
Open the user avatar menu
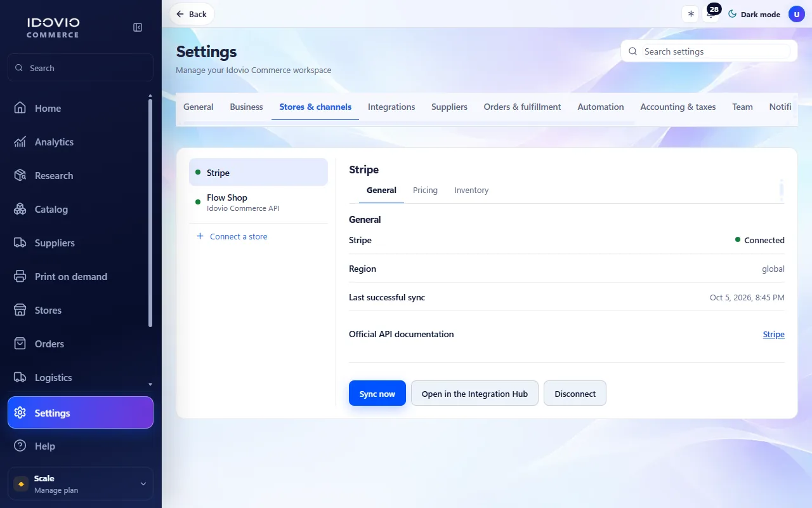[797, 14]
